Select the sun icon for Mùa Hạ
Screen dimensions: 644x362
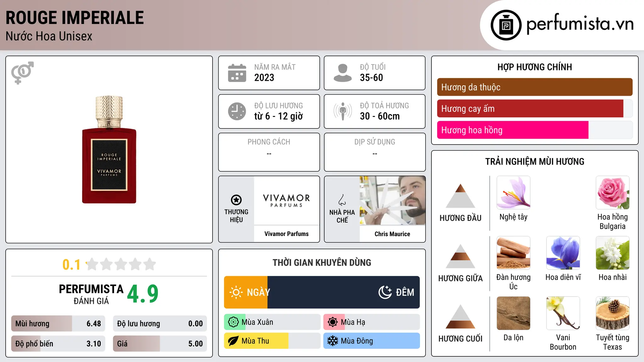pyautogui.click(x=333, y=322)
